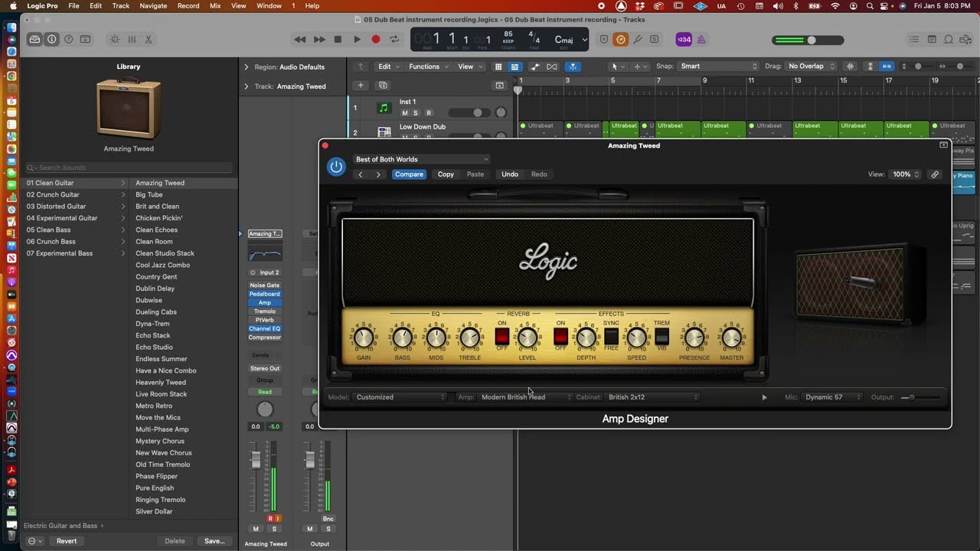Click the Stop transport button

pyautogui.click(x=338, y=39)
